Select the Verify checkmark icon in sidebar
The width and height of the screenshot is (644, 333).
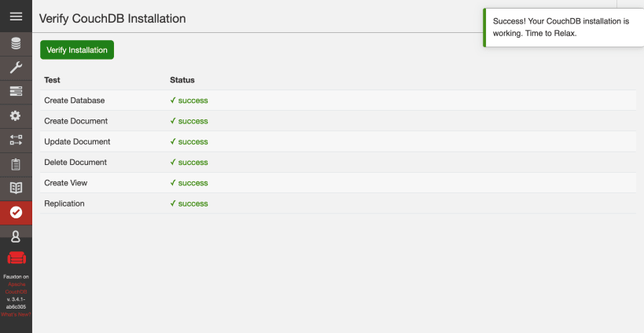(16, 212)
